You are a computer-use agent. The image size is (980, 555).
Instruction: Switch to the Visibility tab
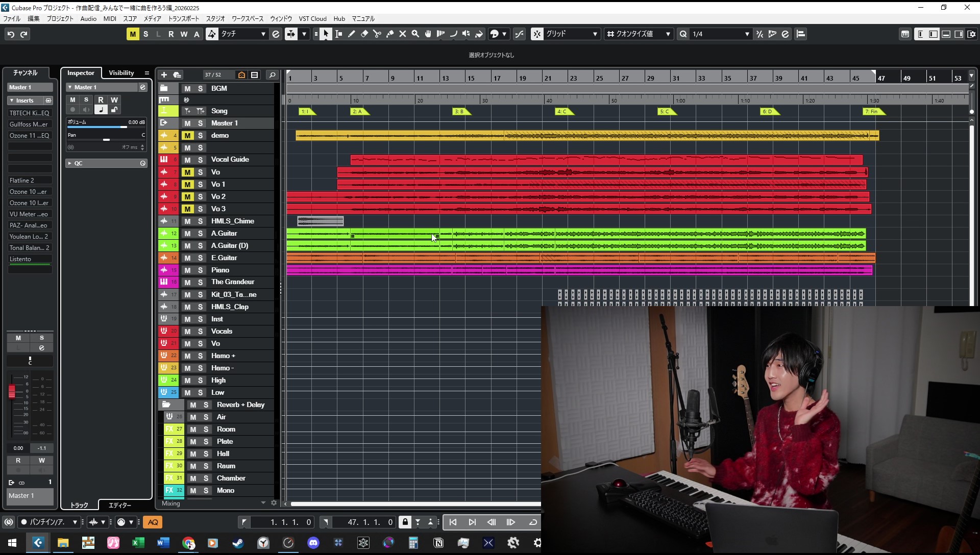click(121, 73)
